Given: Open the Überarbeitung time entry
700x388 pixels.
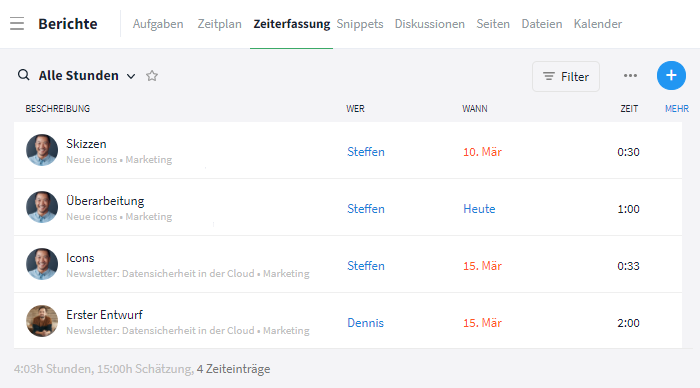Looking at the screenshot, I should tap(105, 201).
